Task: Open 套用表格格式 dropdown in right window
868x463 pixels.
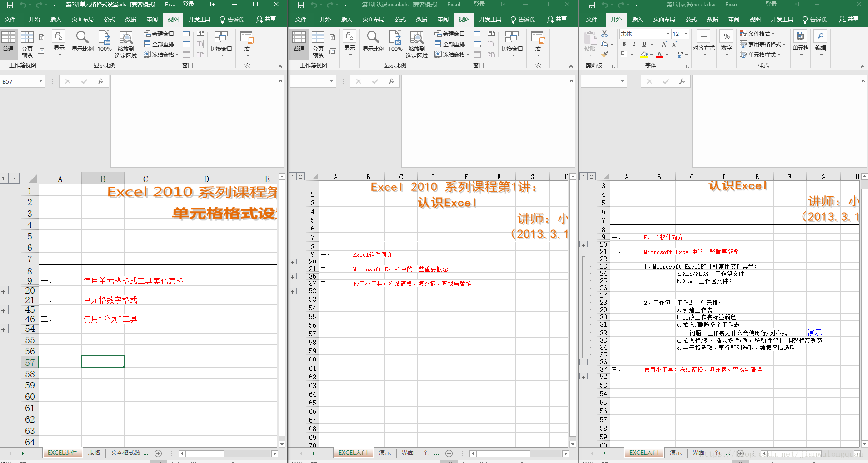Action: [x=763, y=44]
